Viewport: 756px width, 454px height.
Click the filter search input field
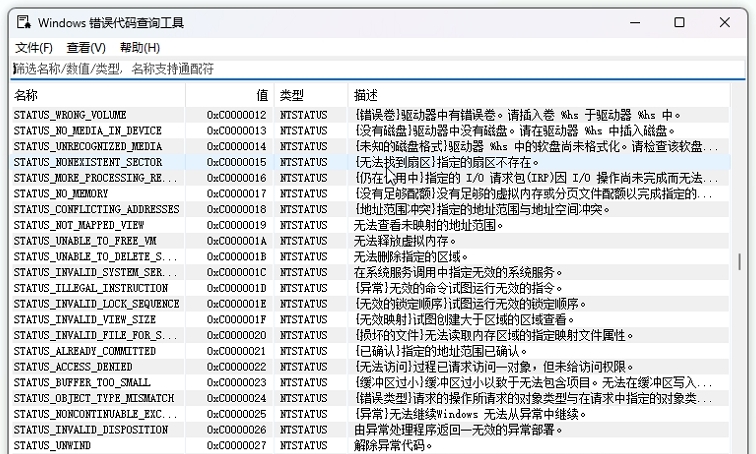378,69
